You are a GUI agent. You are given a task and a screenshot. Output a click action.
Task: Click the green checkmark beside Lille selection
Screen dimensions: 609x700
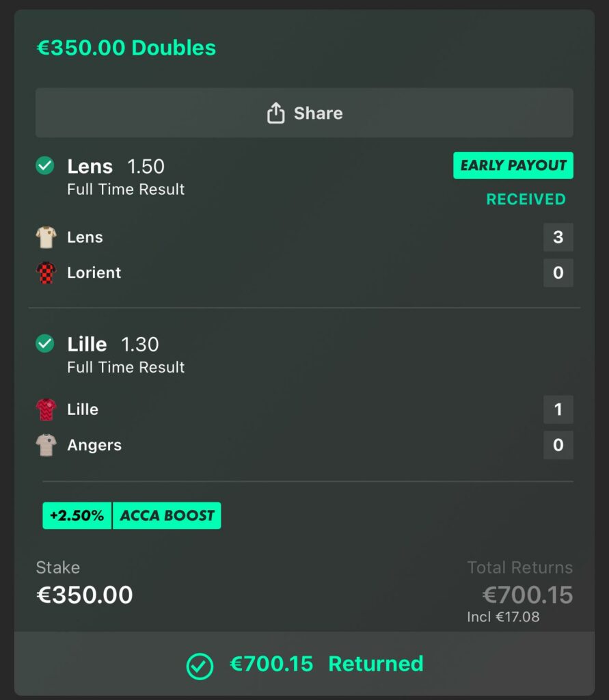click(x=45, y=344)
